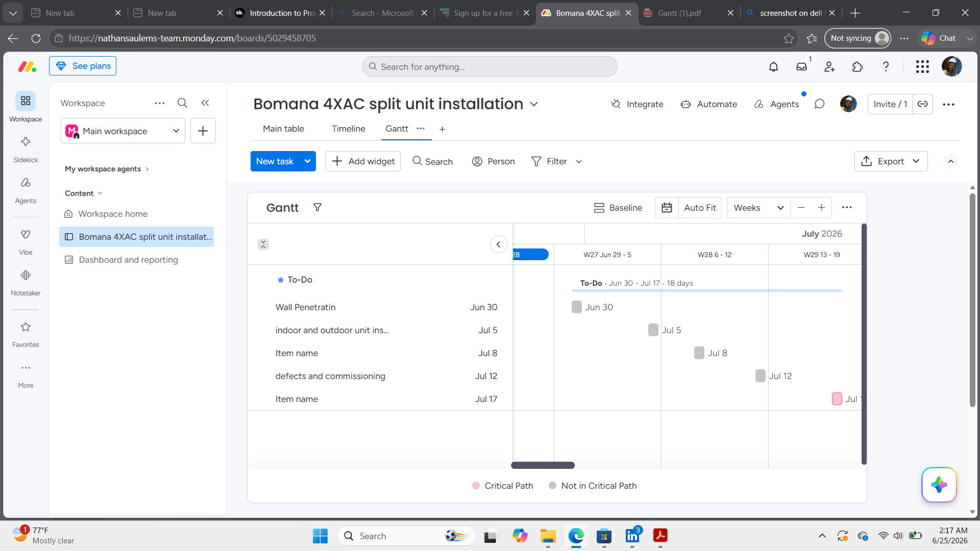Viewport: 980px width, 551px height.
Task: Open the inbox tray icon
Action: point(801,66)
